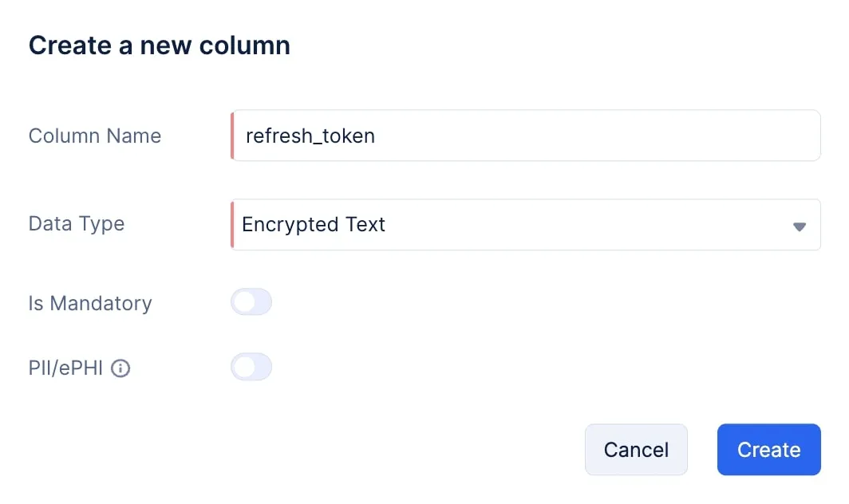Turn on the PII/ePHI switch
Screen dimensions: 849x504
251,367
